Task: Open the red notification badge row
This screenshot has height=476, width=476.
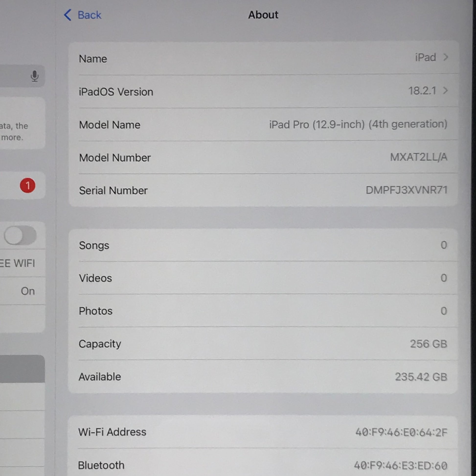Action: point(23,185)
